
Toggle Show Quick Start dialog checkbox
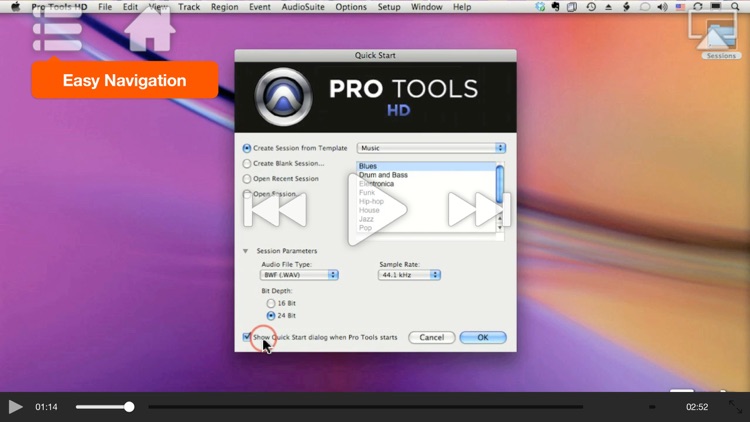point(247,337)
